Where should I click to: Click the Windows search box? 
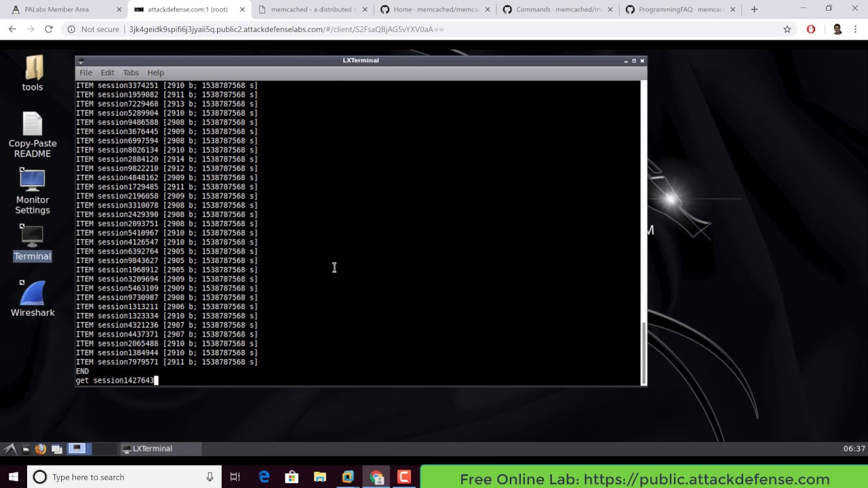pyautogui.click(x=124, y=477)
